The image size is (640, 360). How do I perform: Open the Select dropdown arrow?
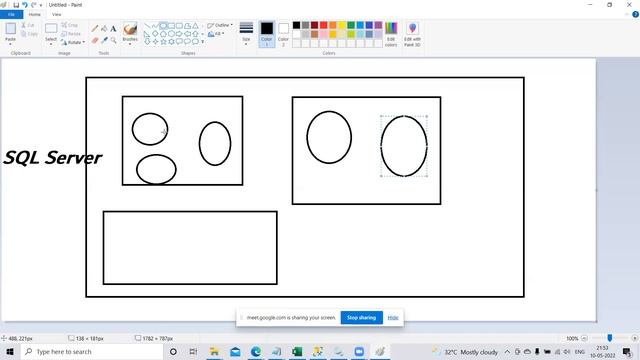[x=51, y=43]
